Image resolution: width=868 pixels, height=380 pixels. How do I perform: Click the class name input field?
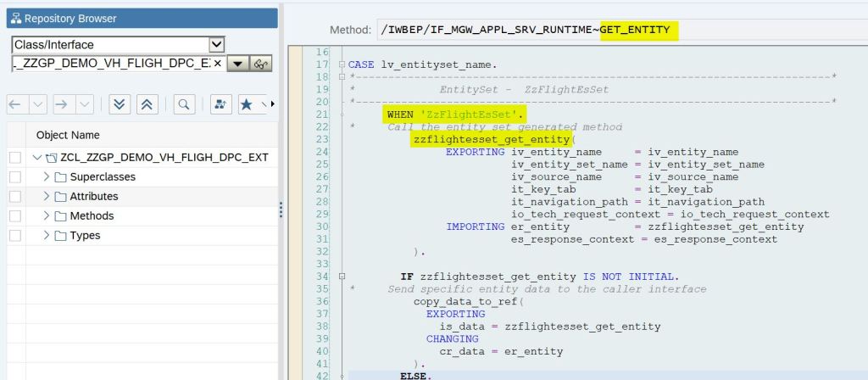(112, 64)
